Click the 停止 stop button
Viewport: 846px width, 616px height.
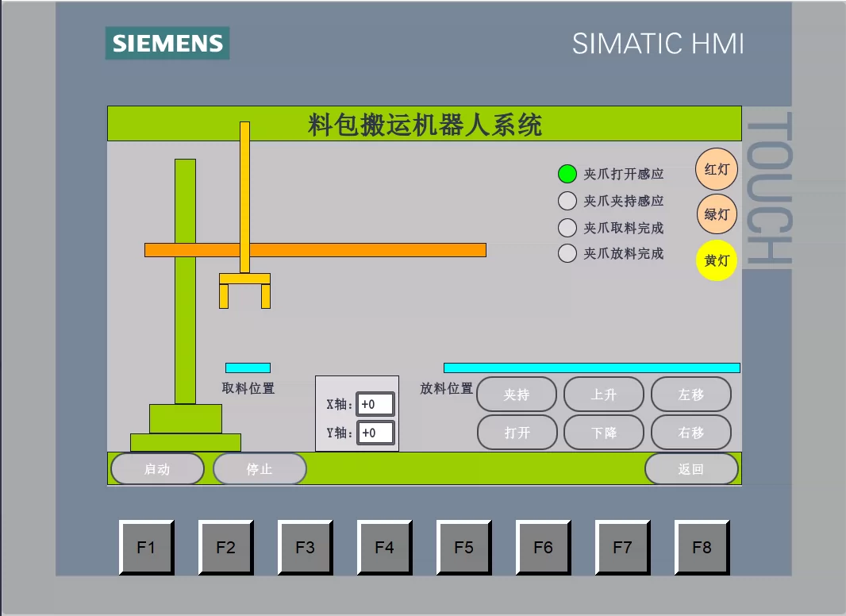pyautogui.click(x=260, y=468)
